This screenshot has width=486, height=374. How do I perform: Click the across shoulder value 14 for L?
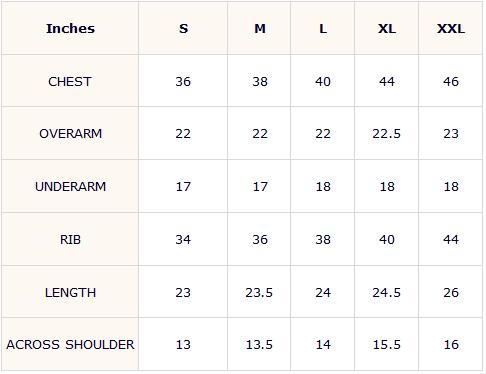coord(323,344)
